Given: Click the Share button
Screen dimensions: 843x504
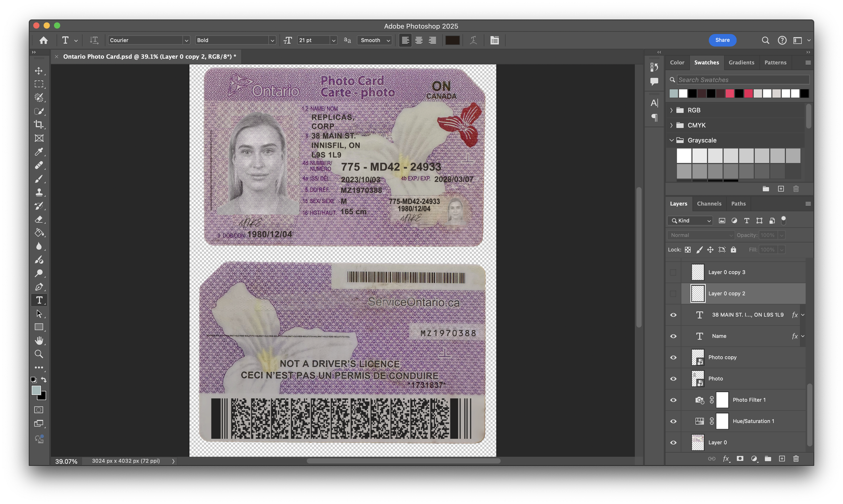Looking at the screenshot, I should click(x=722, y=40).
